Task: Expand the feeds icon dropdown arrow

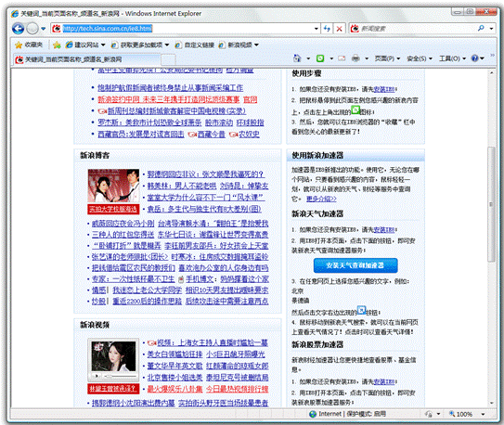Action: (x=331, y=58)
